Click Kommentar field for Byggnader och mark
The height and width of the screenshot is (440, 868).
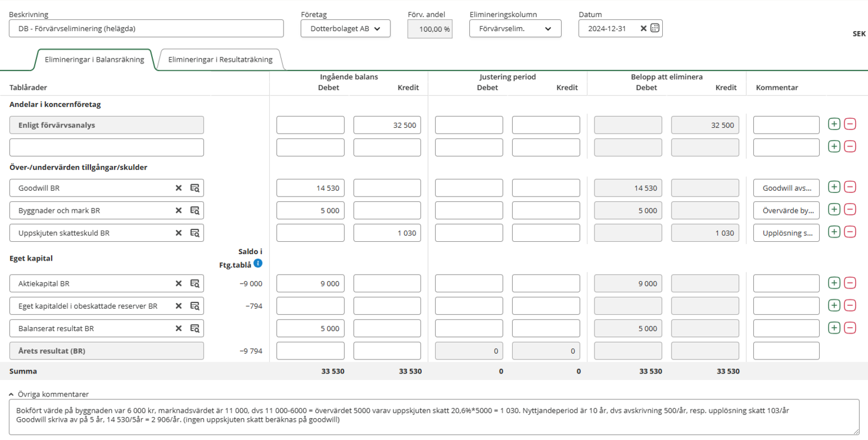(x=786, y=211)
